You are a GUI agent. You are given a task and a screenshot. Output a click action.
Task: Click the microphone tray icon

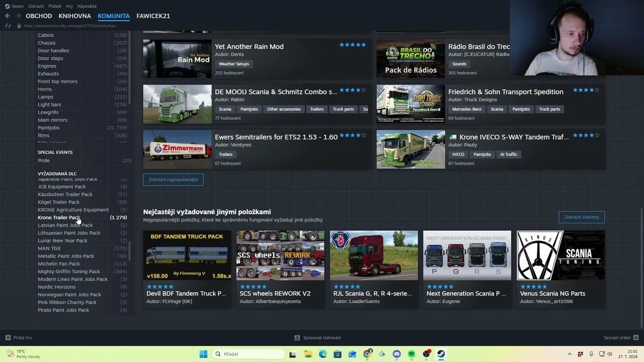[591, 354]
